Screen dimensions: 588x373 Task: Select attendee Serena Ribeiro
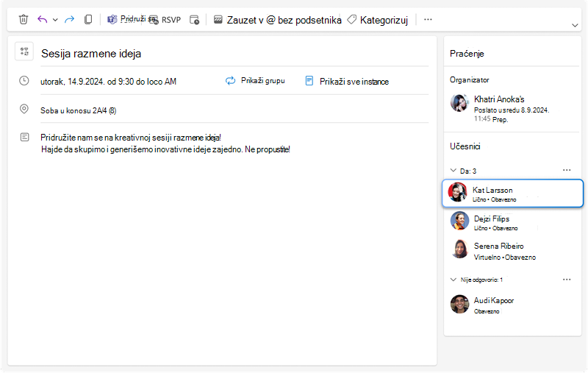(x=512, y=251)
